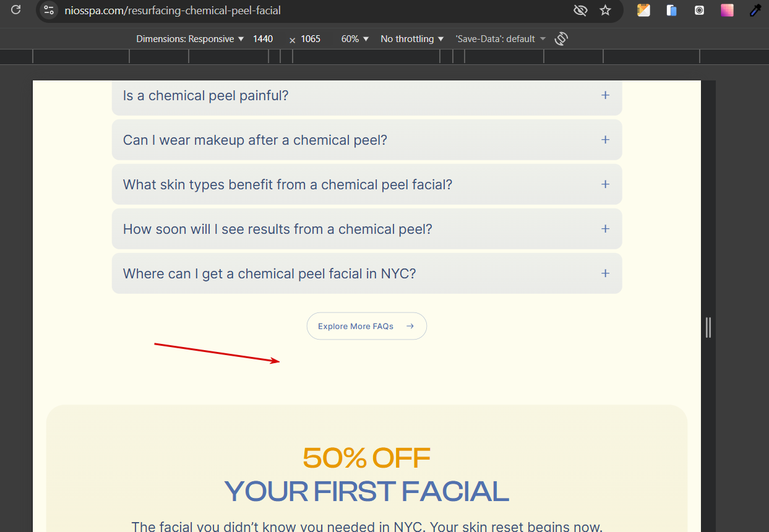Open the No throttling dropdown
Viewport: 769px width, 532px height.
[412, 39]
